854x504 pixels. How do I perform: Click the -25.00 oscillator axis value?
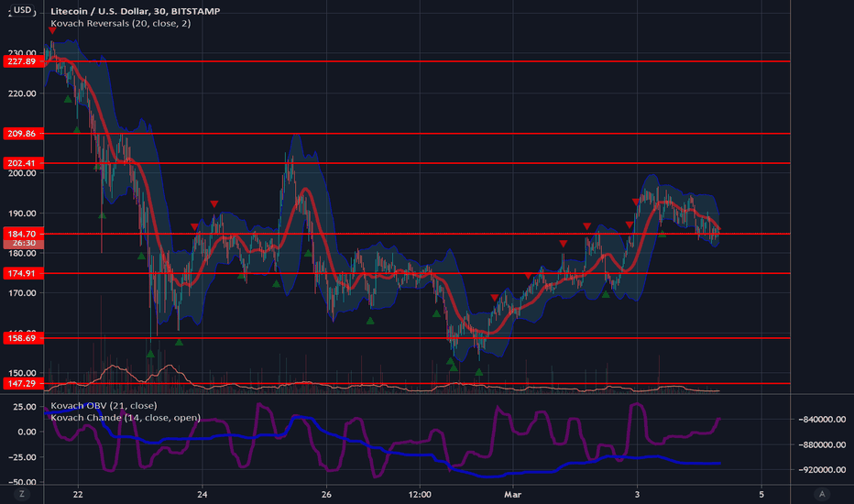(22, 457)
